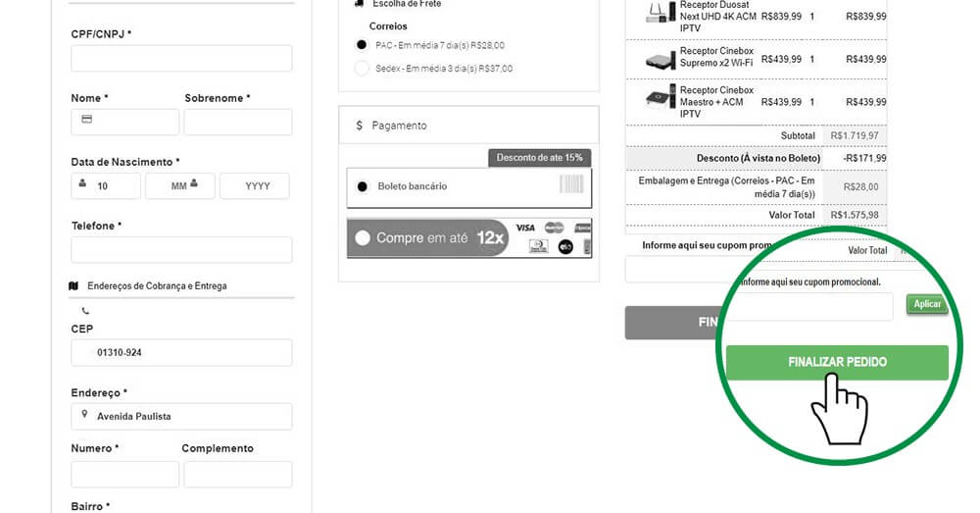This screenshot has height=513, width=980.
Task: Open Receptor Cinebox Supremo x2 thumbnail
Action: (661, 60)
